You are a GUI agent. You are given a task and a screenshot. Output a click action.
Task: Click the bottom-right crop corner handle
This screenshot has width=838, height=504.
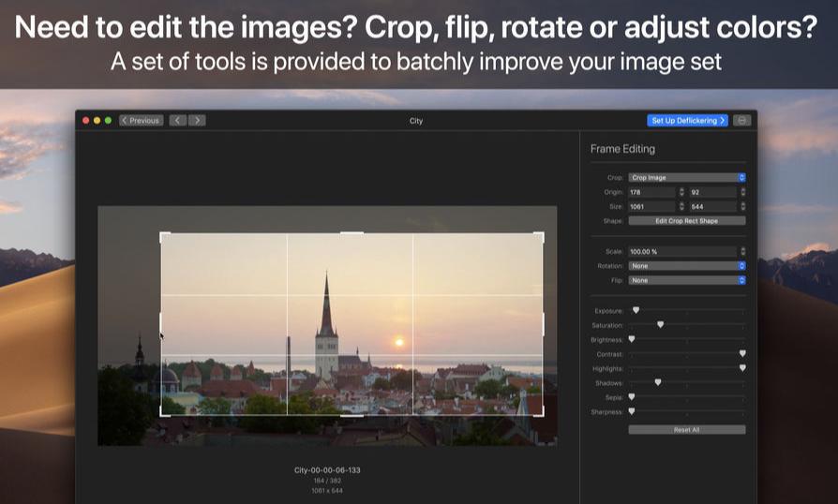[x=541, y=413]
